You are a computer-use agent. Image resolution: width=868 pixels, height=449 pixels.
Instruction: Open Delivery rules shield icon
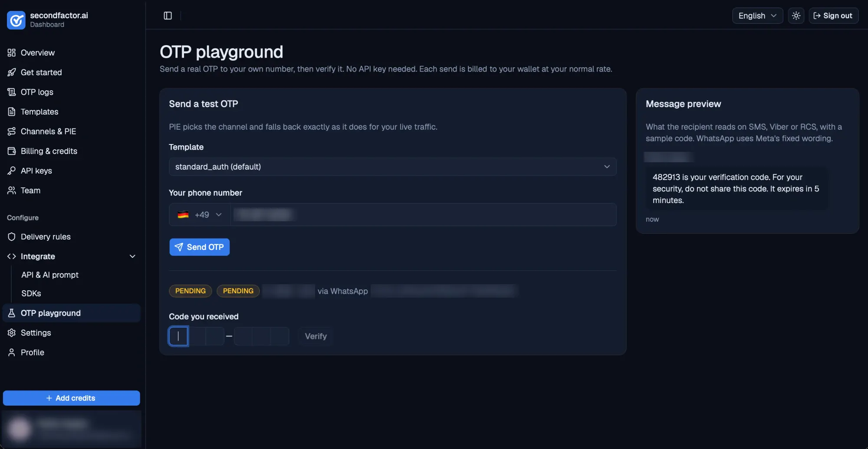pyautogui.click(x=12, y=237)
